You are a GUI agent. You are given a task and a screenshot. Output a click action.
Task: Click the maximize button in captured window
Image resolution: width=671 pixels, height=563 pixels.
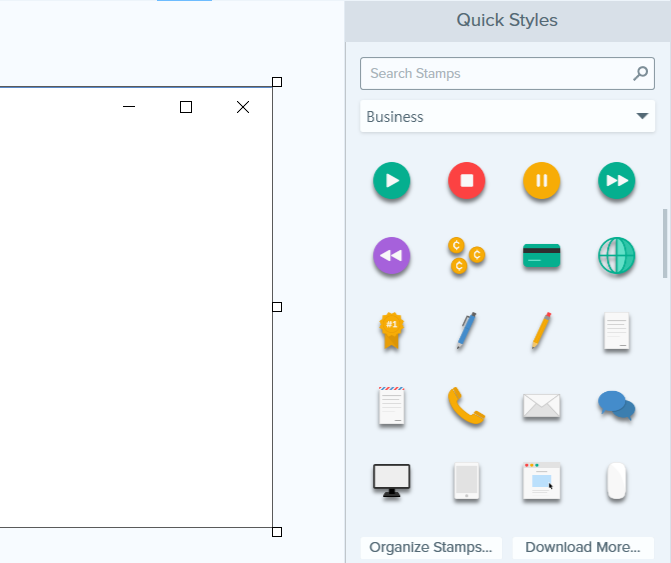pos(186,107)
